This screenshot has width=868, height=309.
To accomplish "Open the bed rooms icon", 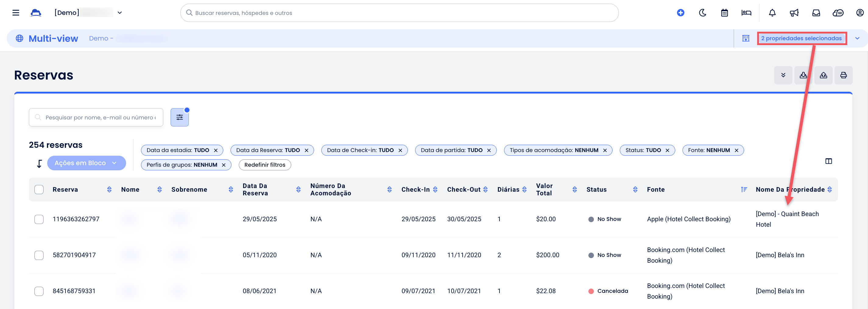I will (x=746, y=13).
